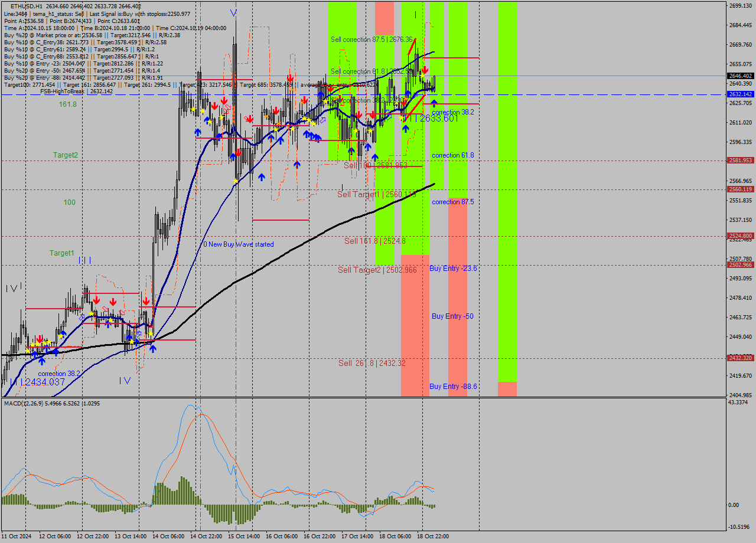
Task: Select the Line:3484 status text
Action: (x=15, y=14)
